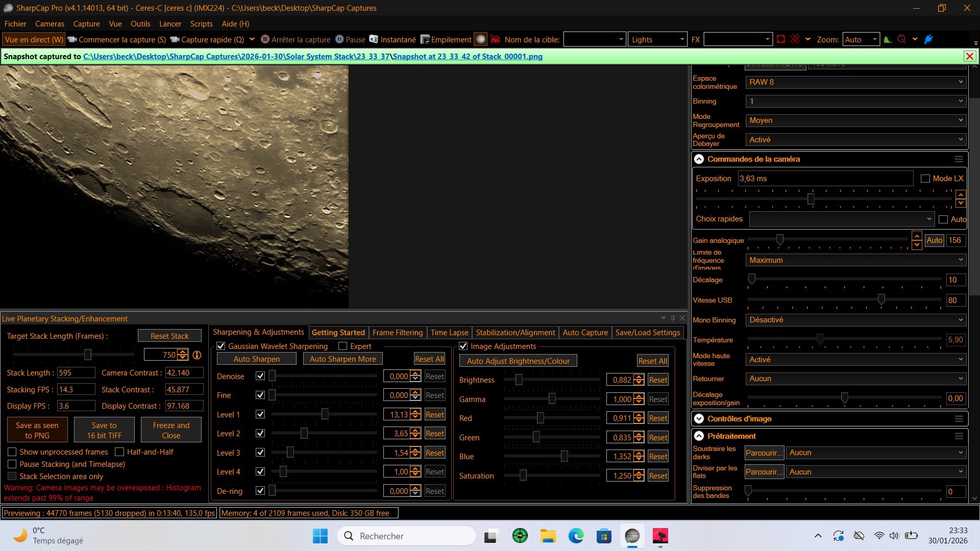Open the green histogram icon
Image resolution: width=980 pixels, height=551 pixels.
[x=888, y=39]
